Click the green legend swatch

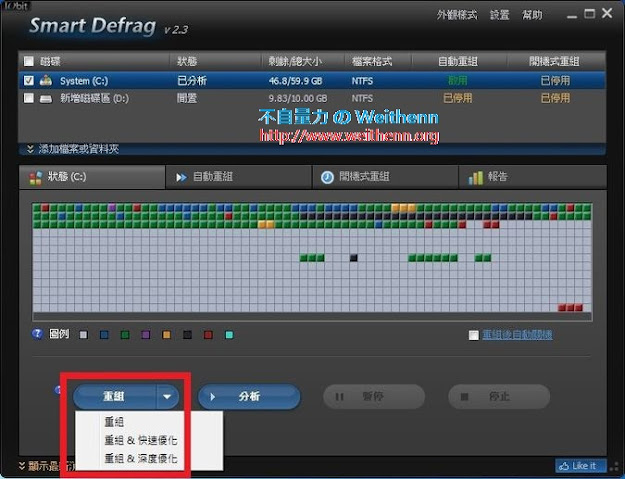point(125,335)
